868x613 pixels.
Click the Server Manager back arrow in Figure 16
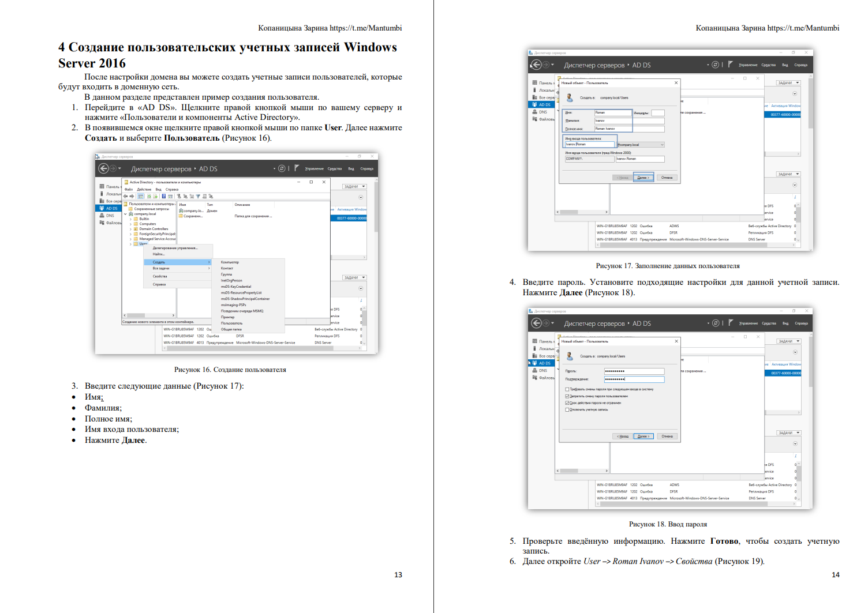pos(103,168)
